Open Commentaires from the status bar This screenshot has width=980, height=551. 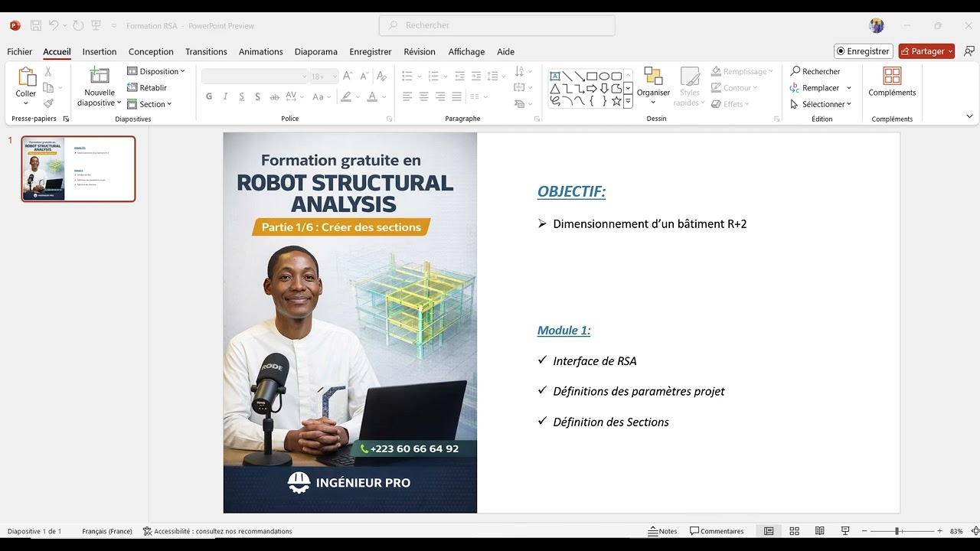[717, 531]
